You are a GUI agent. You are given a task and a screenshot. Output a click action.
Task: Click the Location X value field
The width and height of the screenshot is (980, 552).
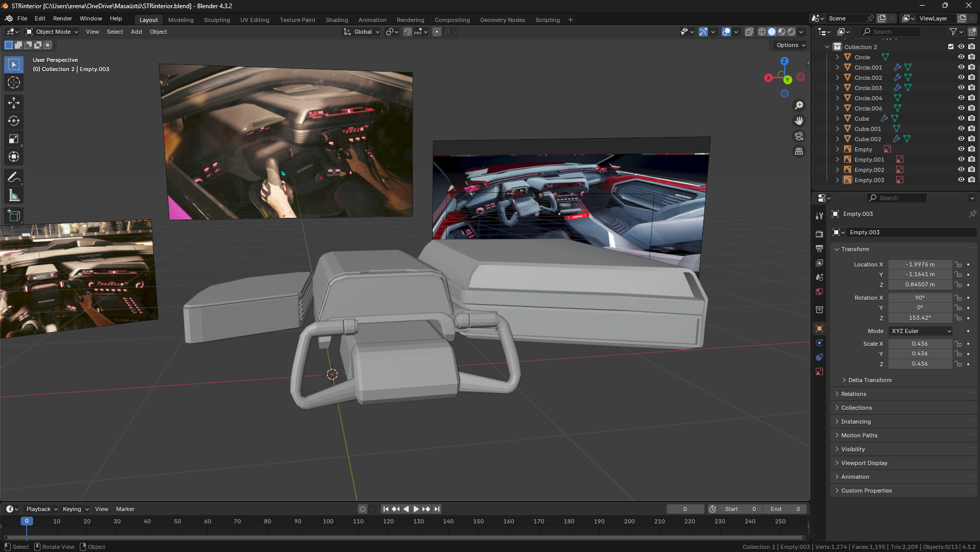point(920,264)
